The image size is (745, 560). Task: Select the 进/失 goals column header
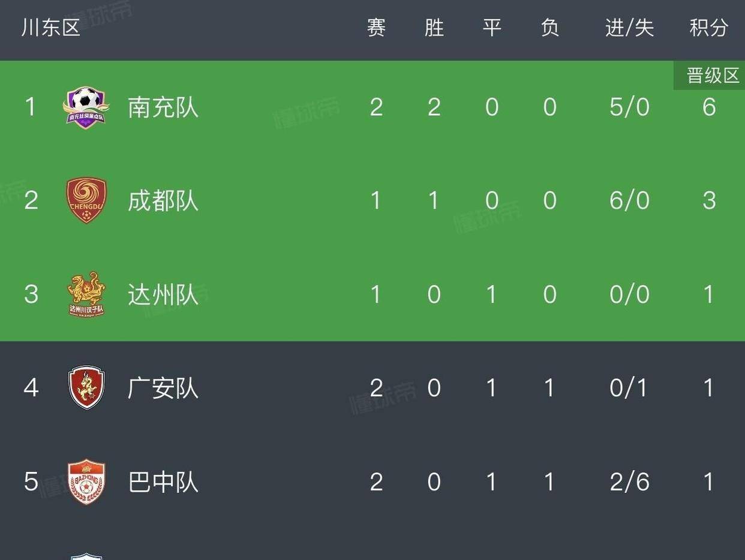629,28
